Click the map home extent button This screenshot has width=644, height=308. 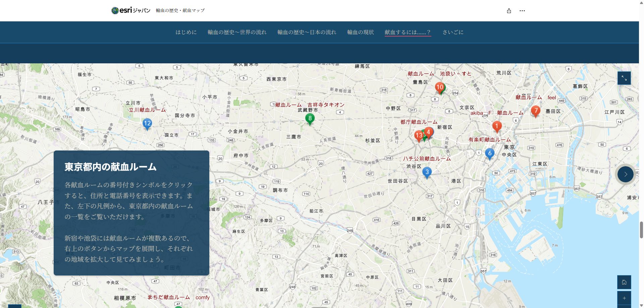624,282
